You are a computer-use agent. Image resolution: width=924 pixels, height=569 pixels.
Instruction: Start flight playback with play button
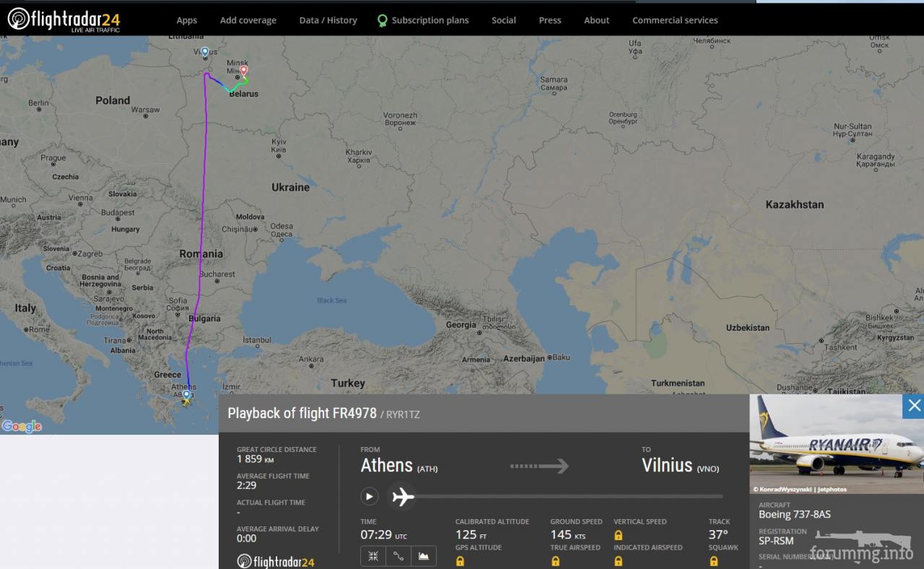(x=370, y=497)
